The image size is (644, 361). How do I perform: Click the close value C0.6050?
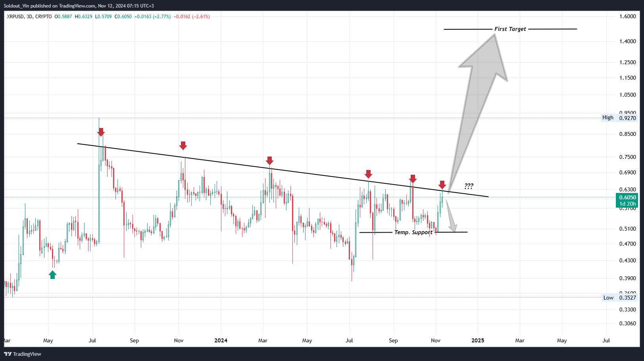123,17
